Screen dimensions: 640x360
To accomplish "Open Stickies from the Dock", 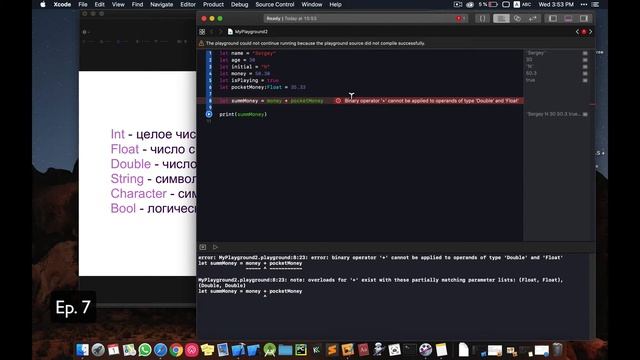I will pyautogui.click(x=207, y=350).
